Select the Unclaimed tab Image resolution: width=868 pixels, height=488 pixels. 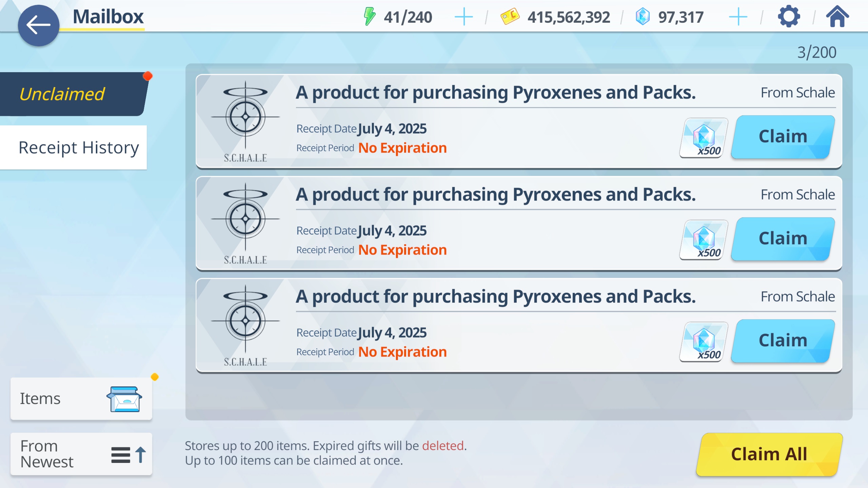pos(74,94)
